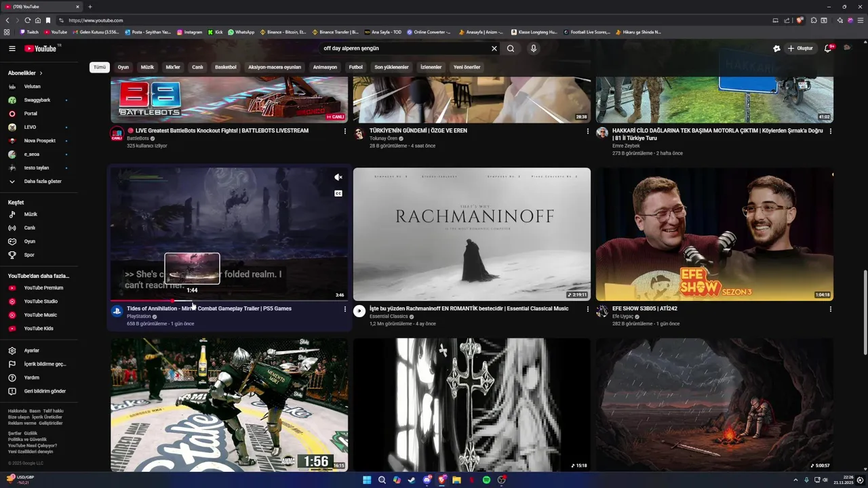Open the YouTube hamburger guide menu

(12, 48)
